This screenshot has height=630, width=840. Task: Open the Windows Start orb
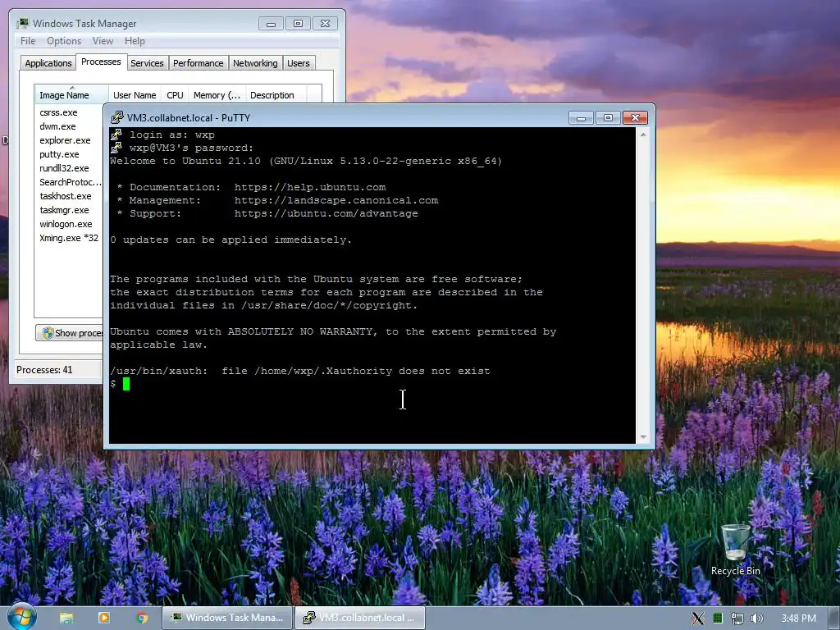tap(21, 616)
